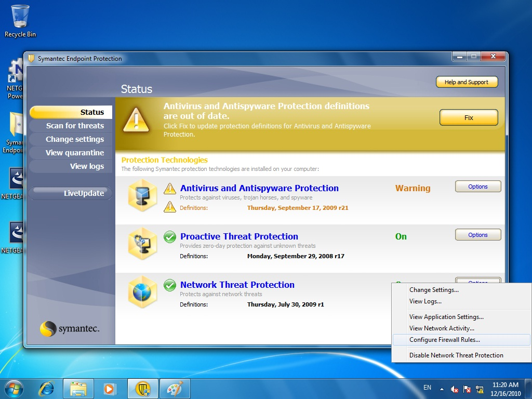Show hidden tray icons arrow
532x399 pixels.
(x=442, y=389)
